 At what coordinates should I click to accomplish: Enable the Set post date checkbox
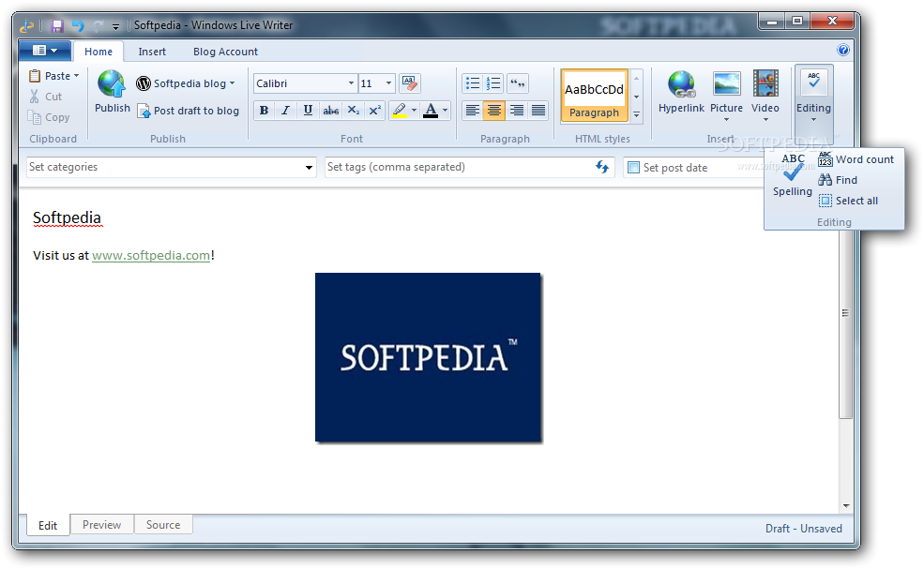[633, 167]
